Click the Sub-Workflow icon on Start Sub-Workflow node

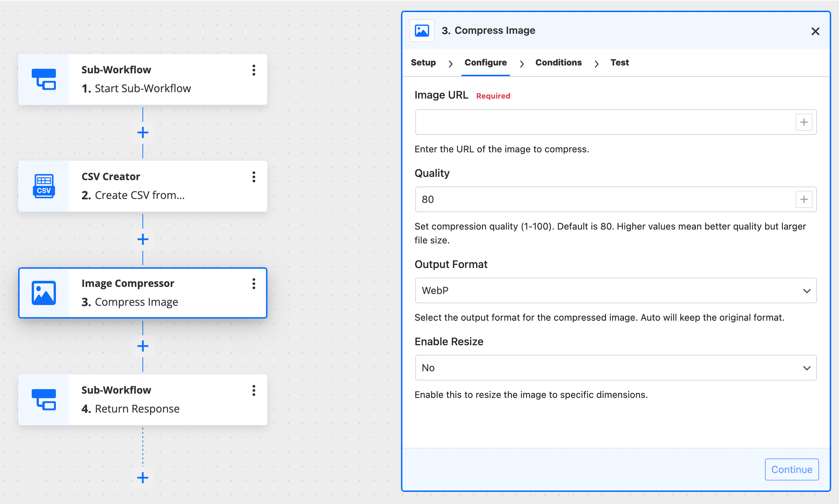coord(44,79)
